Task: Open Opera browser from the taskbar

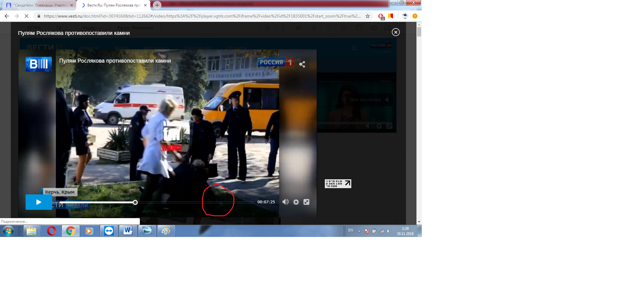Action: point(51,231)
